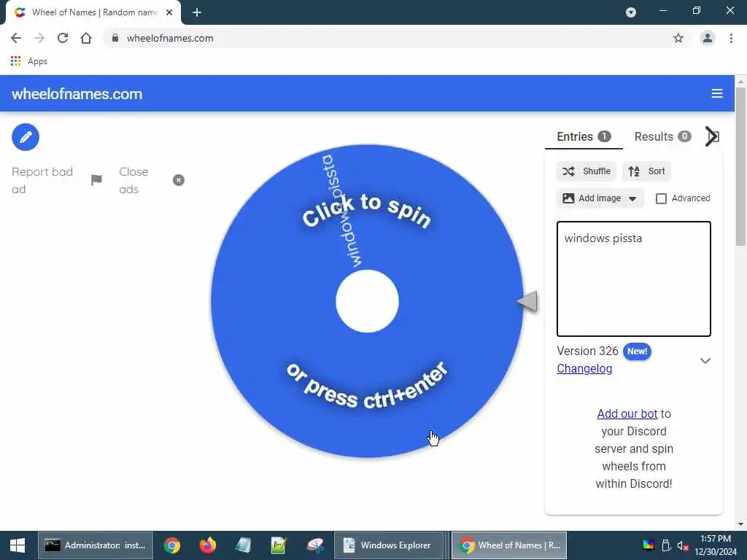
Task: Close the Wheel of Names tab
Action: coord(169,12)
